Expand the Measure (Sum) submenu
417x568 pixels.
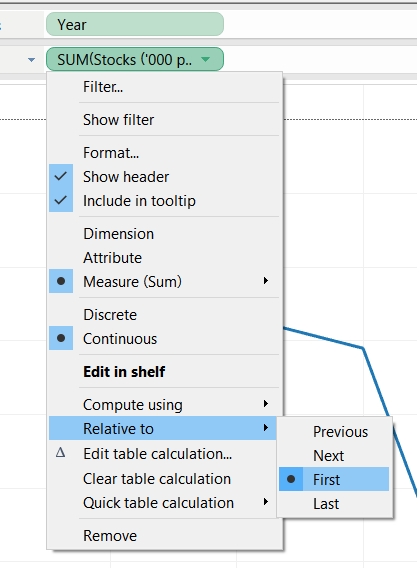pyautogui.click(x=164, y=281)
